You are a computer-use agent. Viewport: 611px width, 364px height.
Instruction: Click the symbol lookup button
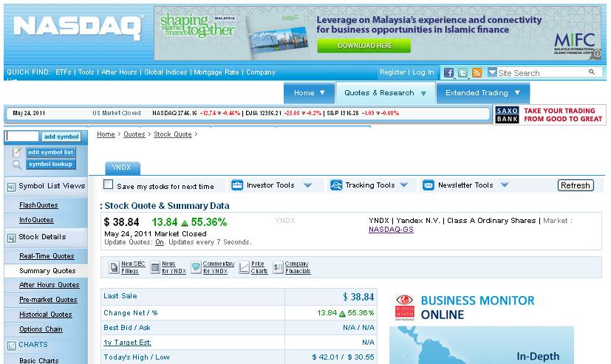(51, 165)
